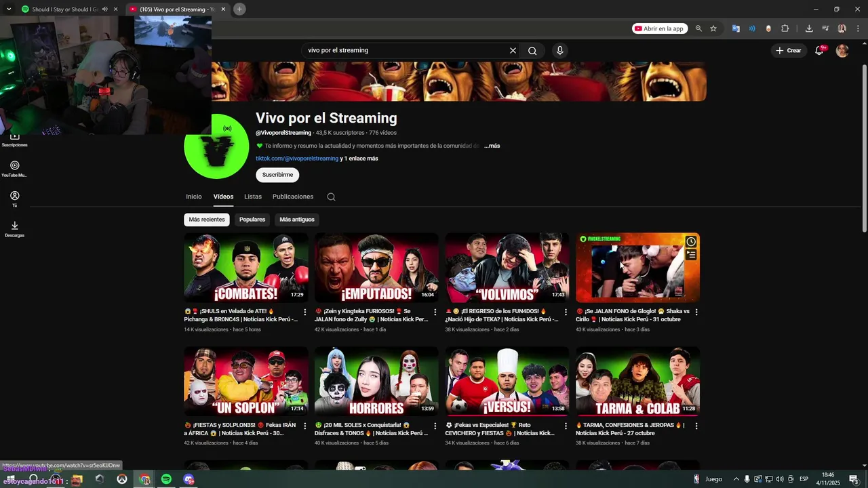This screenshot has height=488, width=868.
Task: Open the browser extensions puzzle icon
Action: 785,28
